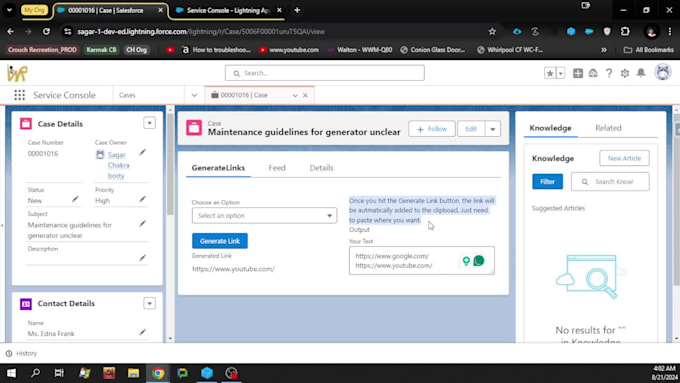Expand the Case Details panel menu
680x383 pixels.
tap(149, 123)
